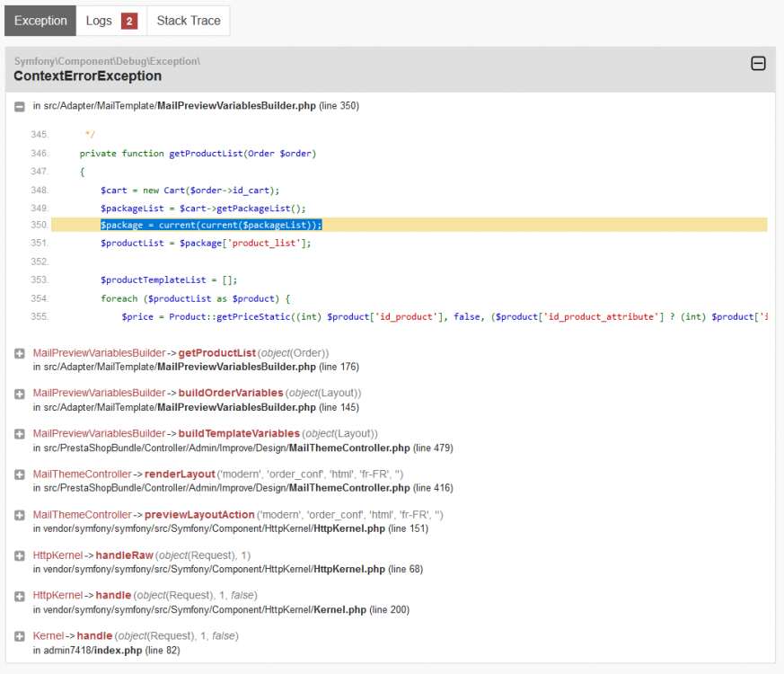Screen dimensions: 784x674
Task: Expand the buildOrderVariables trace entry
Action: click(20, 394)
